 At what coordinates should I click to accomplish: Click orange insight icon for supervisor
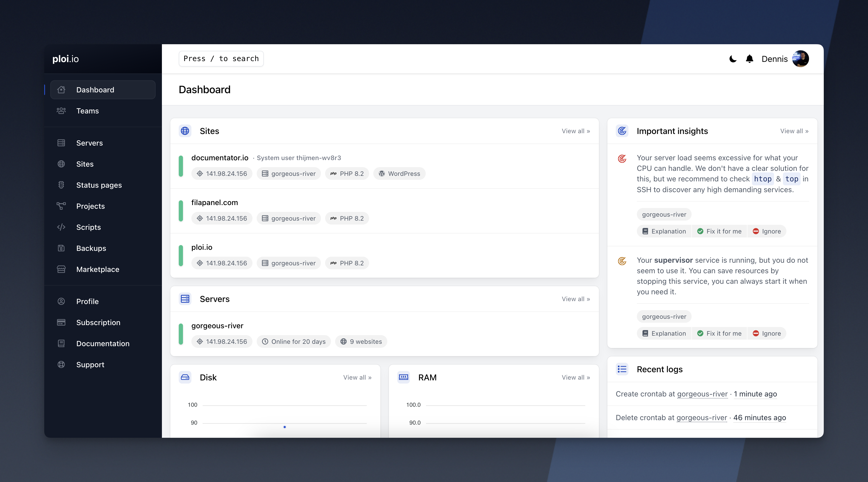tap(622, 261)
